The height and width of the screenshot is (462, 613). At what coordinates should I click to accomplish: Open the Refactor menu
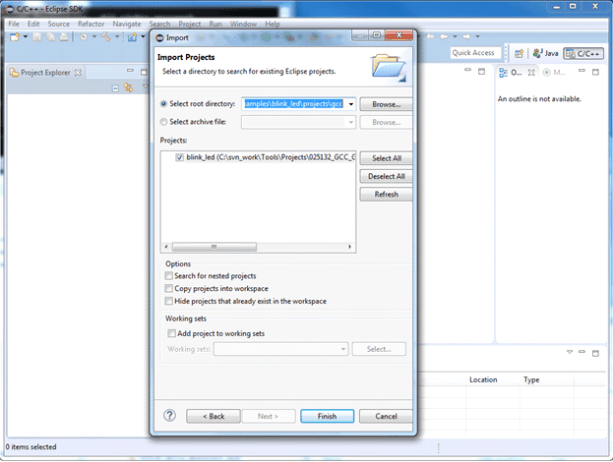click(91, 24)
